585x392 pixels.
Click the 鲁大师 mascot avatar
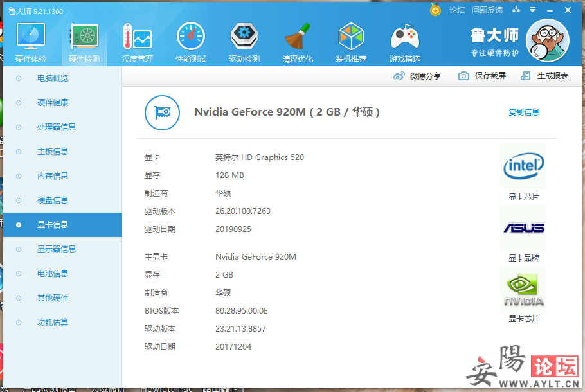(x=547, y=40)
